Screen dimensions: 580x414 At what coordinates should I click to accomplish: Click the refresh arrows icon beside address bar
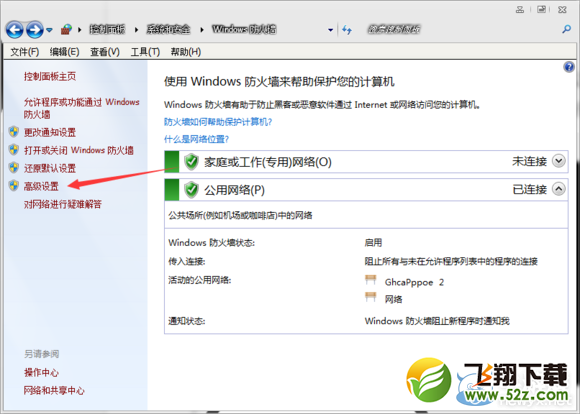347,30
